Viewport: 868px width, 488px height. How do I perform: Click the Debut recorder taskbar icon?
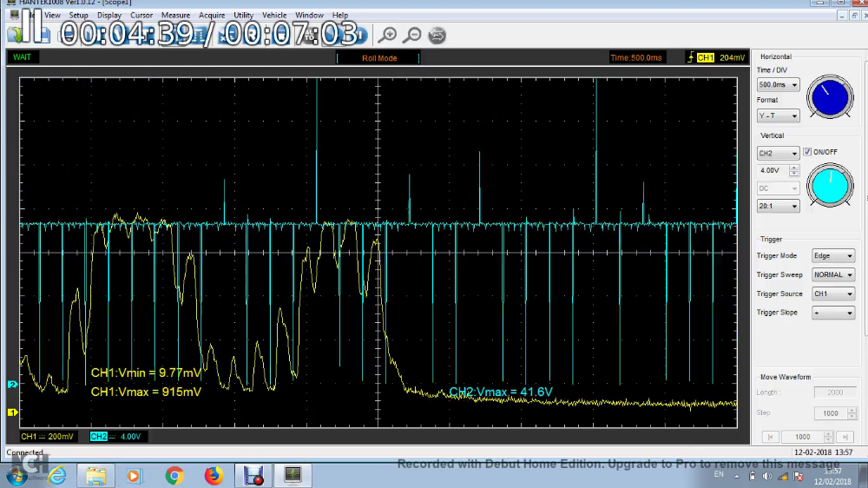click(253, 476)
